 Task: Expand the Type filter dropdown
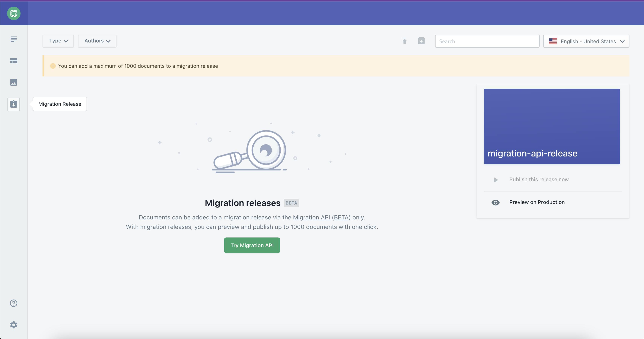point(58,41)
